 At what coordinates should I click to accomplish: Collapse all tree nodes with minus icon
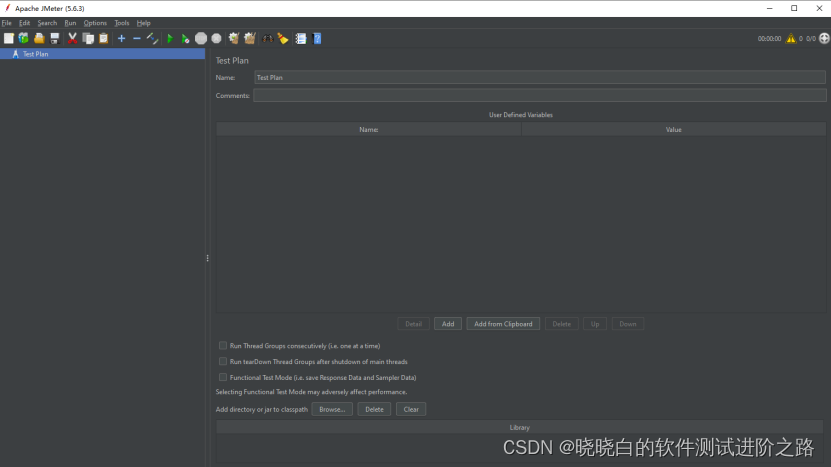pos(137,38)
